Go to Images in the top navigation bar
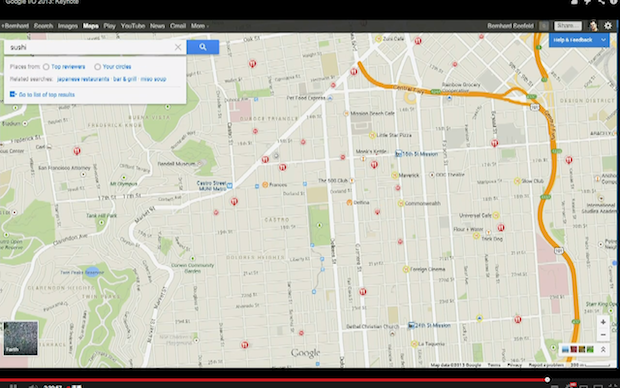The height and width of the screenshot is (388, 620). click(x=68, y=26)
